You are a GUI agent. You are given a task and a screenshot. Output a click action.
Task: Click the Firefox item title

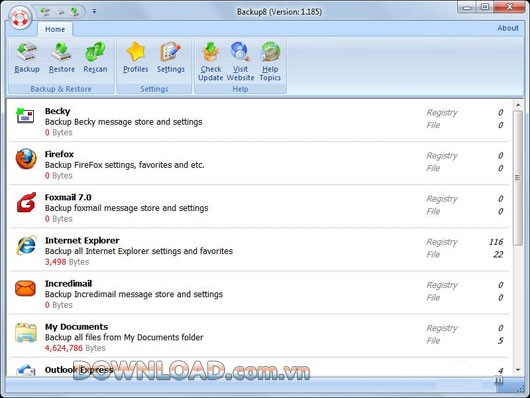(x=59, y=154)
